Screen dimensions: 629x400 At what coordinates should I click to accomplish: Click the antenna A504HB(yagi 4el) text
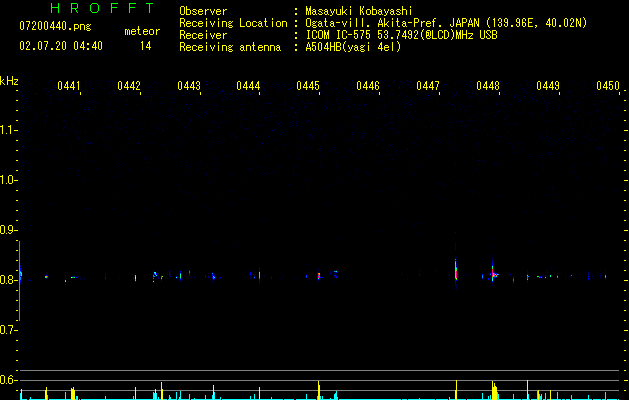353,47
